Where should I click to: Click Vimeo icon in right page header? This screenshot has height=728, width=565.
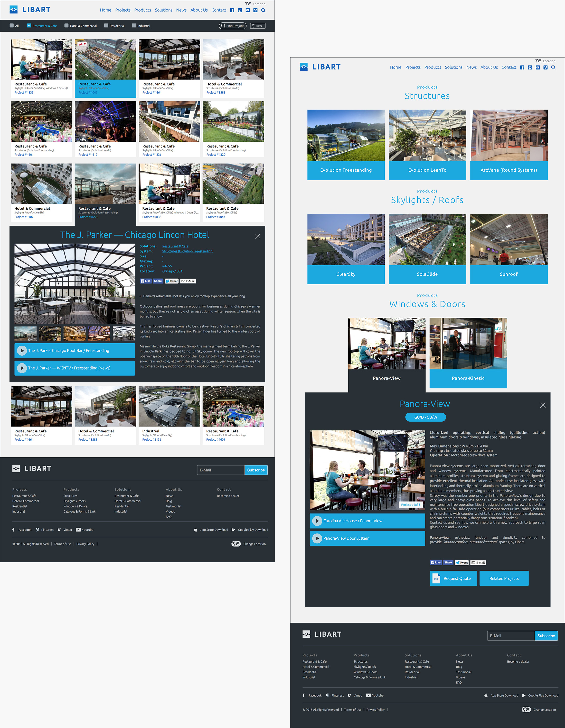(545, 68)
